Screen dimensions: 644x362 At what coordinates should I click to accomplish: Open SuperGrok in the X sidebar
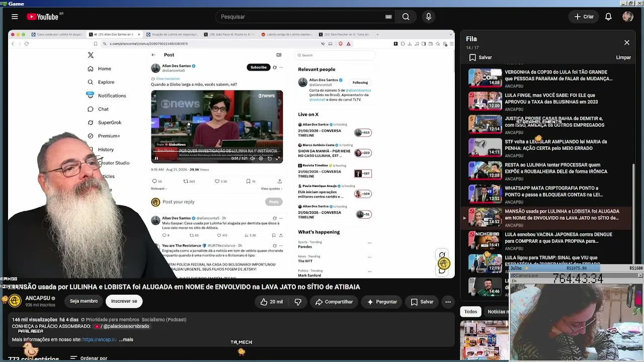coord(104,123)
